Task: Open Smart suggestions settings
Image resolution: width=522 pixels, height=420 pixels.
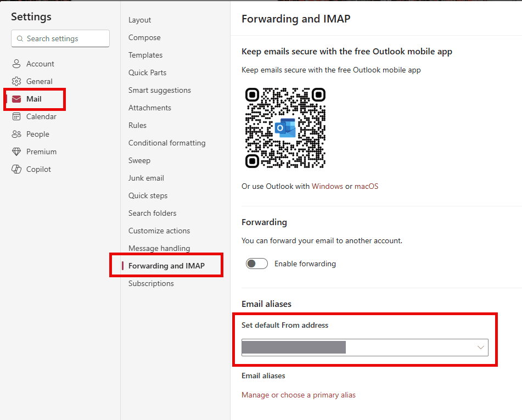Action: [160, 90]
